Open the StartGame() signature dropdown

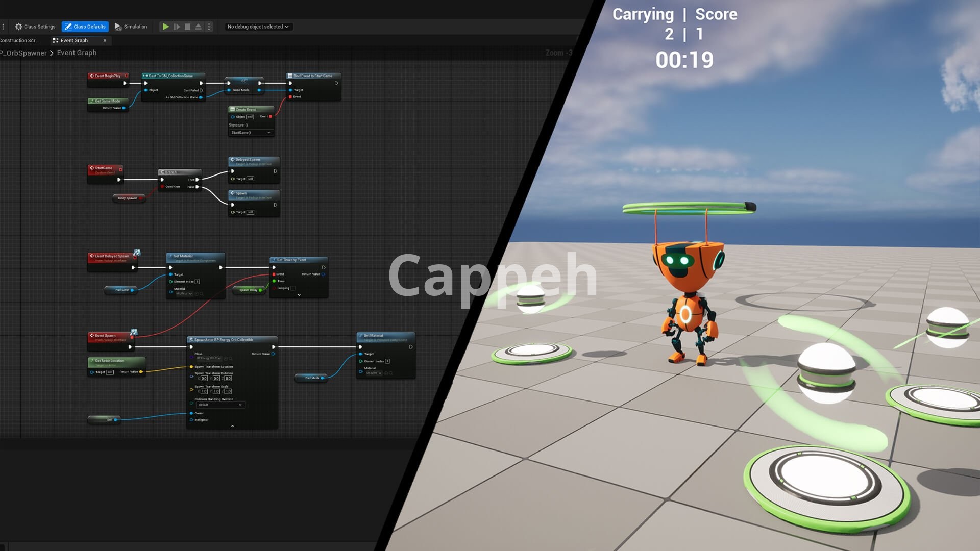click(x=251, y=133)
